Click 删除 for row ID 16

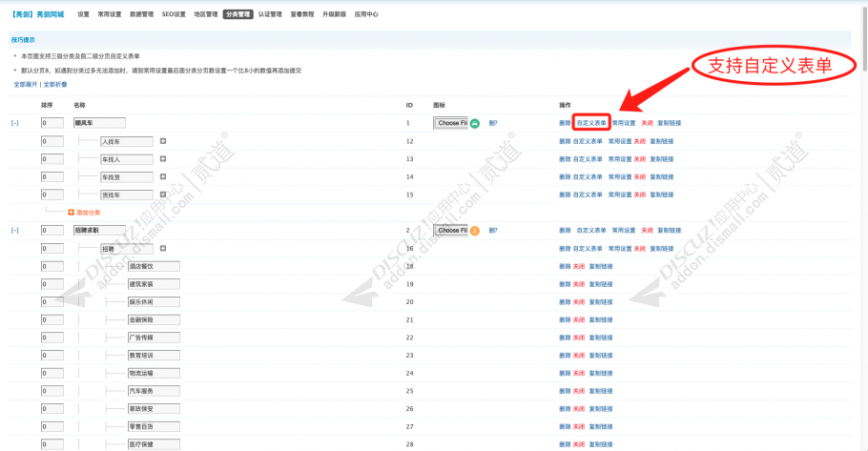pos(565,249)
